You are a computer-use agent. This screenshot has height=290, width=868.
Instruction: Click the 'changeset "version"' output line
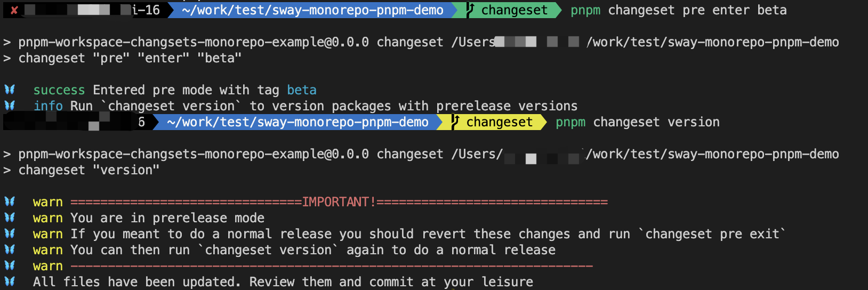(89, 170)
